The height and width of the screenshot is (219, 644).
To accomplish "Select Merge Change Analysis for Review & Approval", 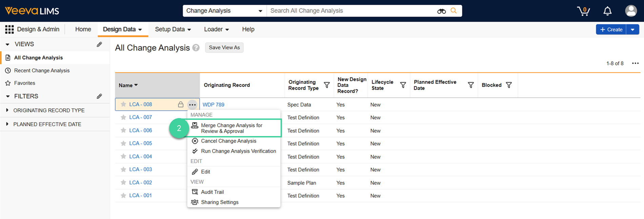I will 232,128.
